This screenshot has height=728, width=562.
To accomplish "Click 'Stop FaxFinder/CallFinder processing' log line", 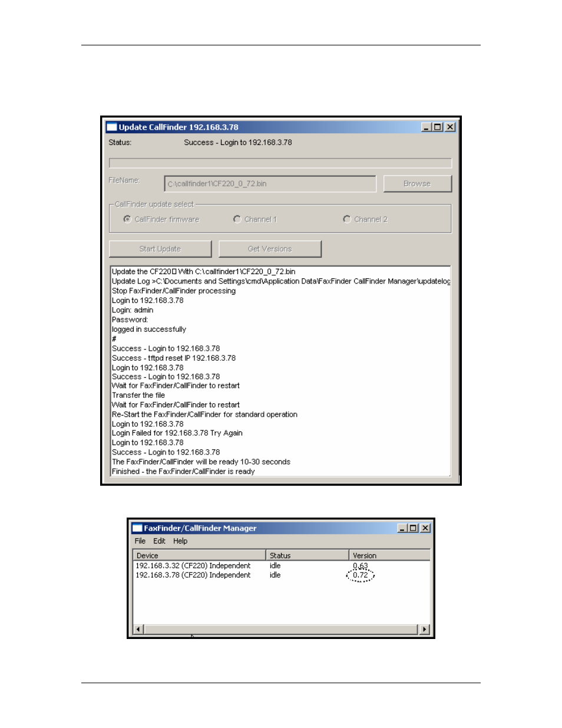I will point(174,291).
